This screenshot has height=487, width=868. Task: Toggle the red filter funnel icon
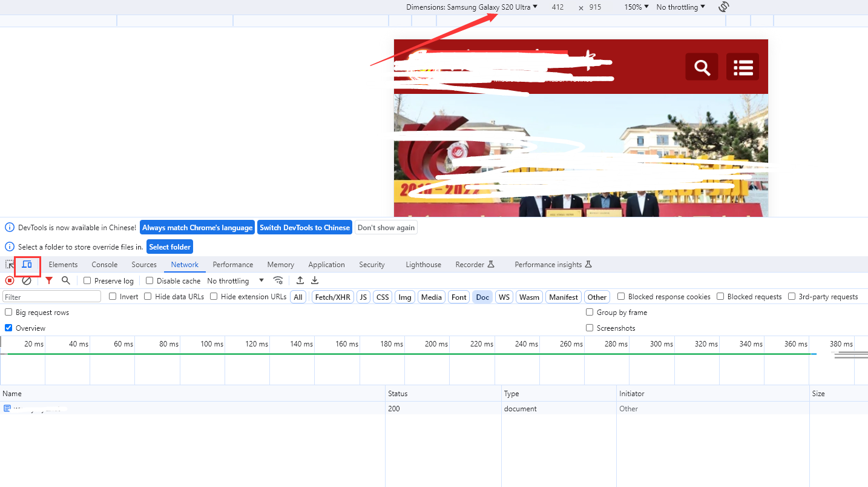tap(49, 280)
